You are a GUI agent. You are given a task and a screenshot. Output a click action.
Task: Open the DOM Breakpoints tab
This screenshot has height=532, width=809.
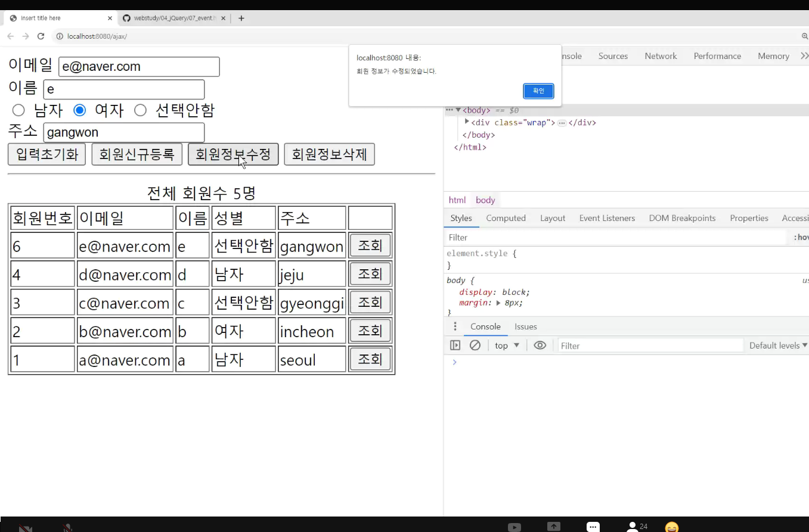pos(682,218)
